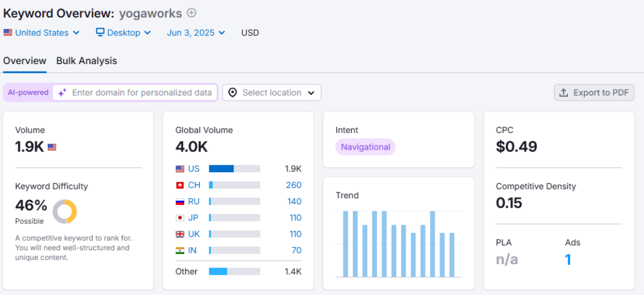The width and height of the screenshot is (644, 295).
Task: Click the IN country link
Action: [x=192, y=250]
